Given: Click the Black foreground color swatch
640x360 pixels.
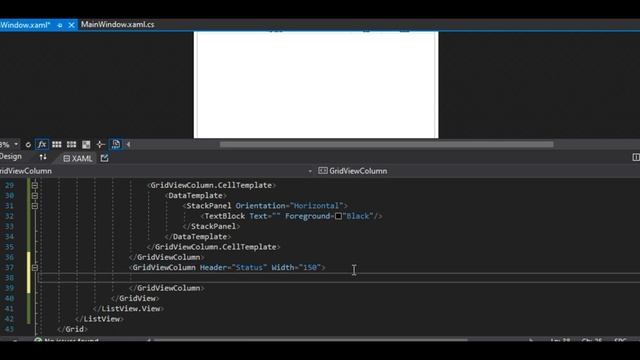Looking at the screenshot, I should click(338, 216).
